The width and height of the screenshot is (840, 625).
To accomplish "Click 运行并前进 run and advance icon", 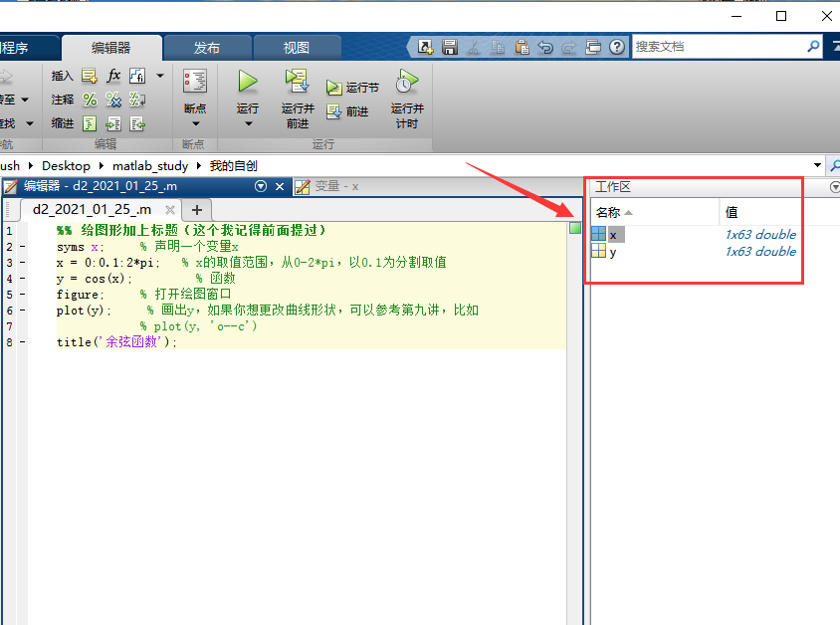I will (297, 82).
